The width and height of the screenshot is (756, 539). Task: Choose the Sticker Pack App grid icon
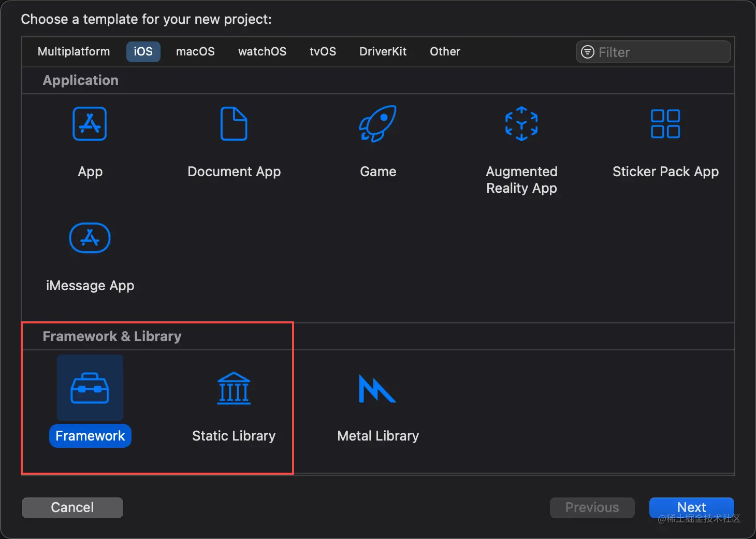pyautogui.click(x=665, y=124)
